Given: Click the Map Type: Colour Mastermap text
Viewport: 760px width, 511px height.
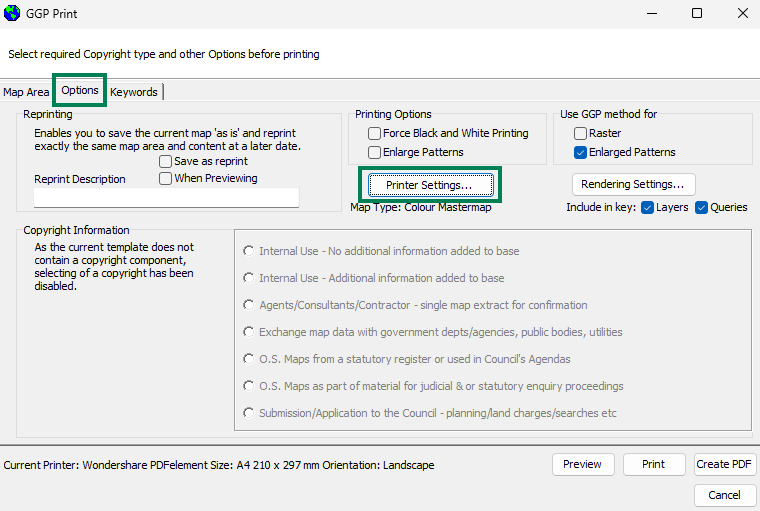Looking at the screenshot, I should click(421, 208).
